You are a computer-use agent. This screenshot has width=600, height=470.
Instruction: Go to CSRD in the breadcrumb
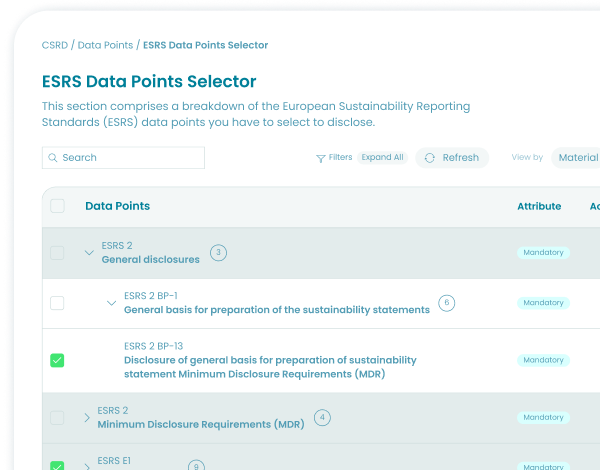(x=55, y=45)
